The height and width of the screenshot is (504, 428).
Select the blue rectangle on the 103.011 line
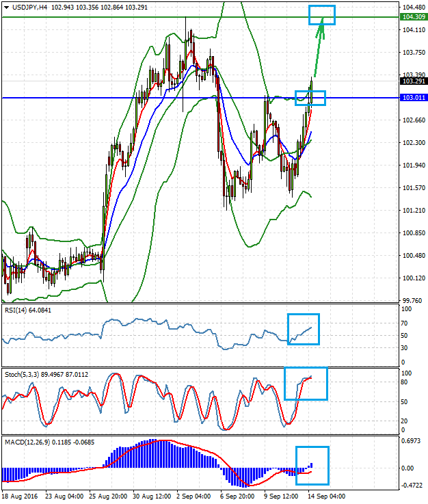(x=310, y=98)
